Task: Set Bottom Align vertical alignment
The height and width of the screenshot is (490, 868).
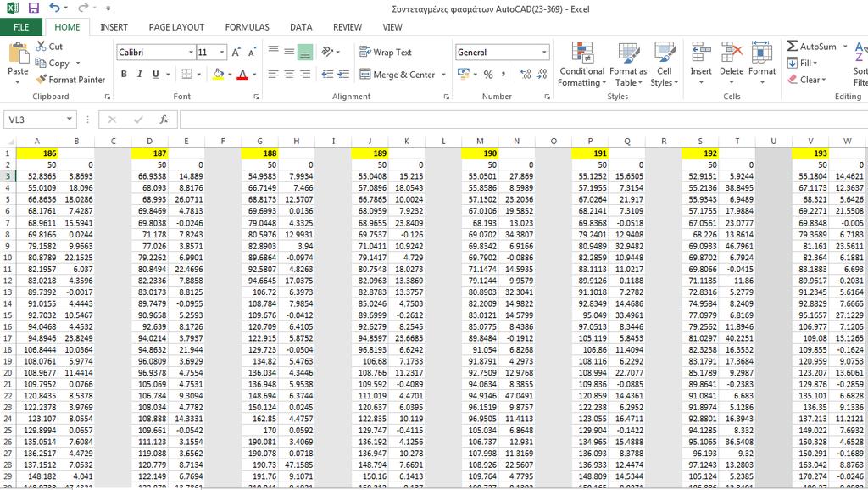Action: pos(304,52)
